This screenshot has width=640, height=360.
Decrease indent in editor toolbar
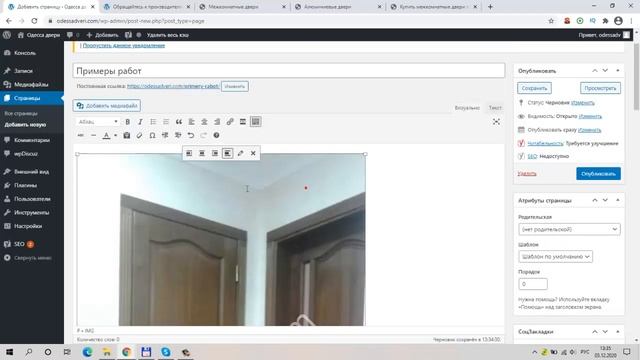[165, 135]
